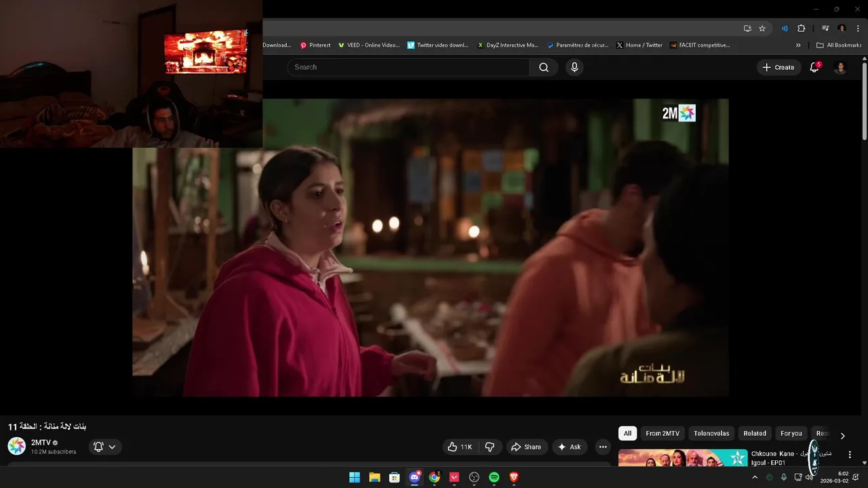Open options for Chkoune Kane Igoul video
Screen dimensions: 868x488
point(850,455)
